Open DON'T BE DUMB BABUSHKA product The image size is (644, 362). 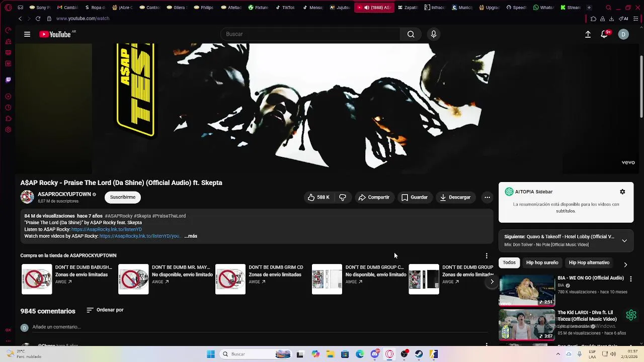click(67, 279)
